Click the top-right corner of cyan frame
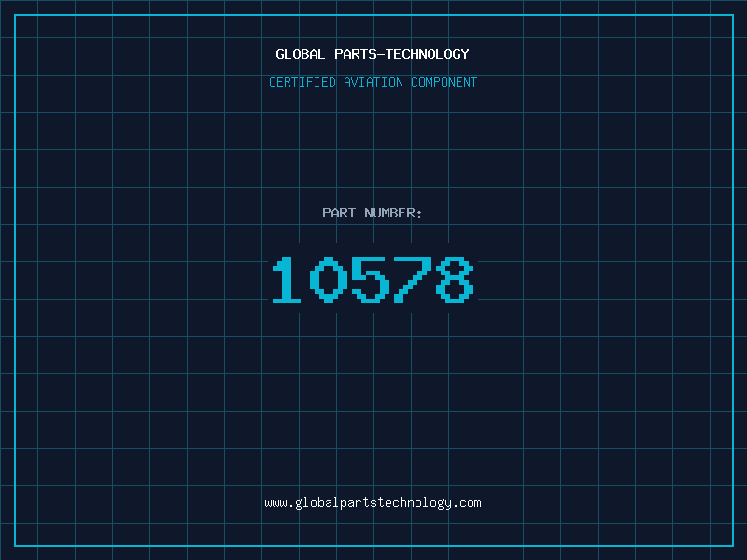 point(733,15)
